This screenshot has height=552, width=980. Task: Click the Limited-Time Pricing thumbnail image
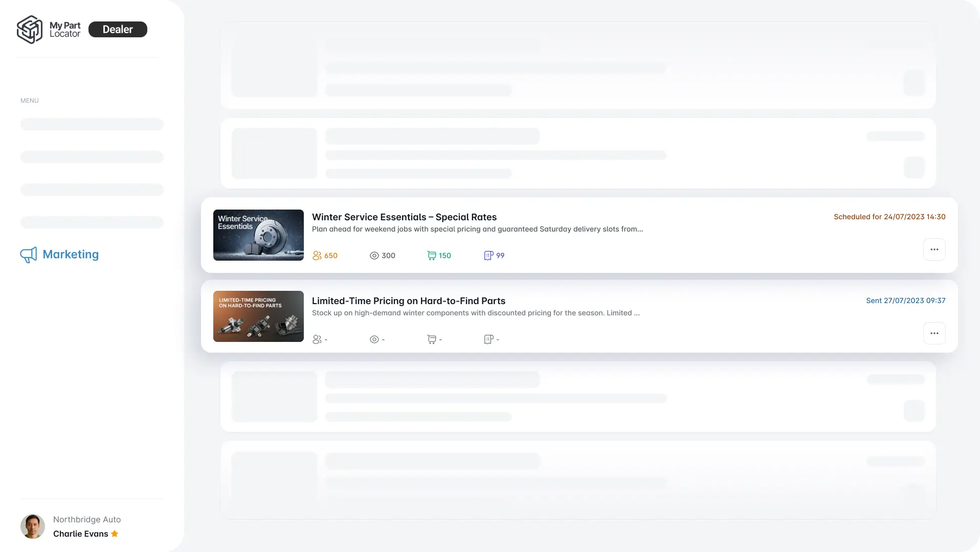click(x=258, y=316)
